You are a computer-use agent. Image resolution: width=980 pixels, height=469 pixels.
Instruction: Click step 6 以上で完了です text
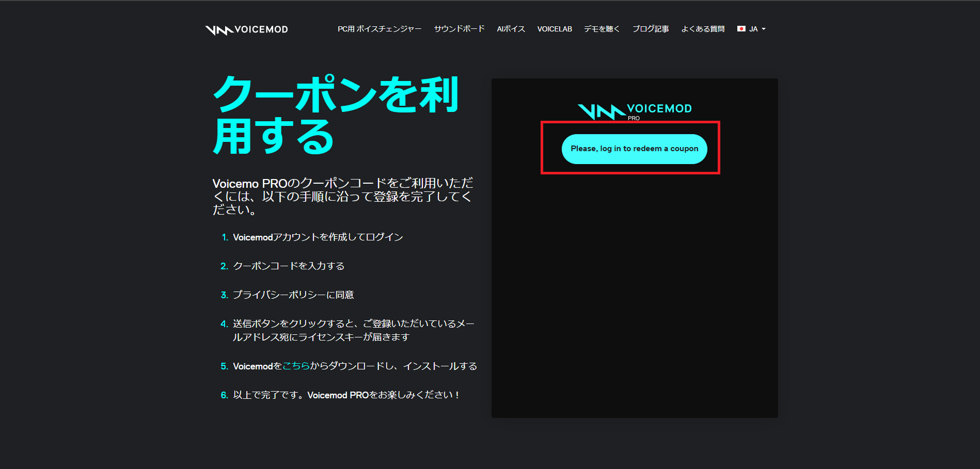tap(346, 395)
